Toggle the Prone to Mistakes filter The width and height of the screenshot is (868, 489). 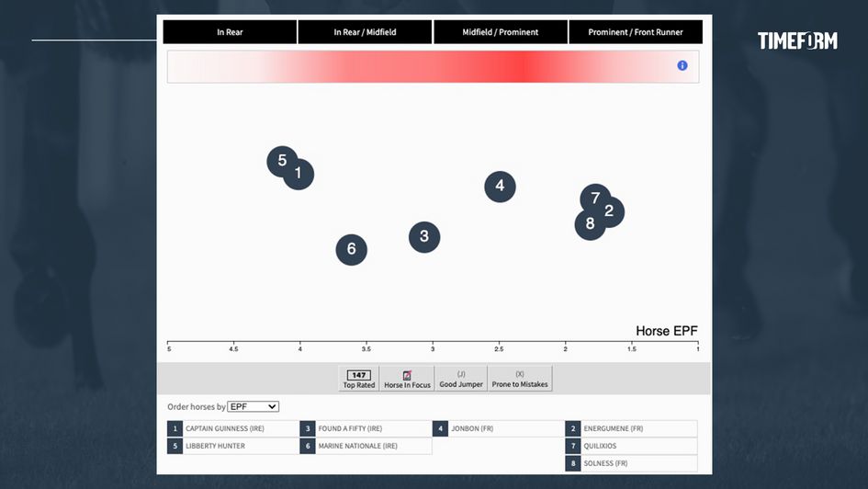520,379
